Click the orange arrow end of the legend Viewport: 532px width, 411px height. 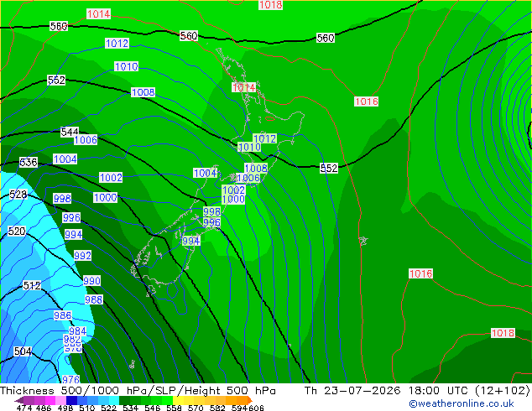[x=250, y=400]
